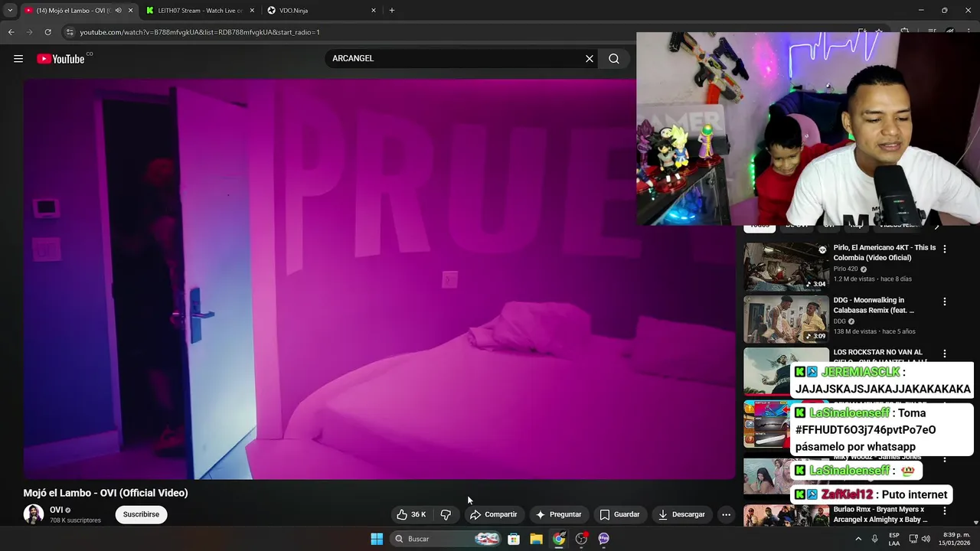Click the taskbar Buscar search box
Screen dimensions: 980x551
coord(446,539)
